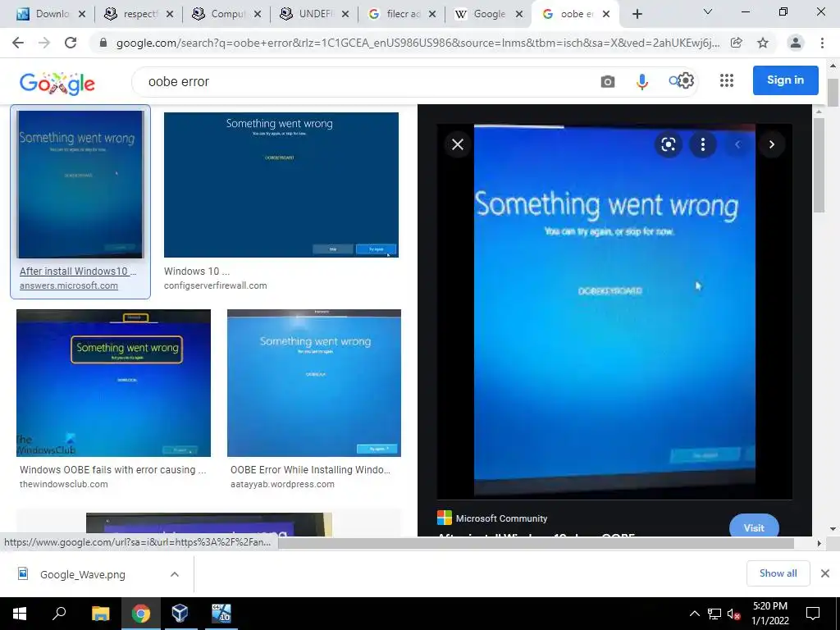
Task: Close the downloads bar
Action: 825,573
